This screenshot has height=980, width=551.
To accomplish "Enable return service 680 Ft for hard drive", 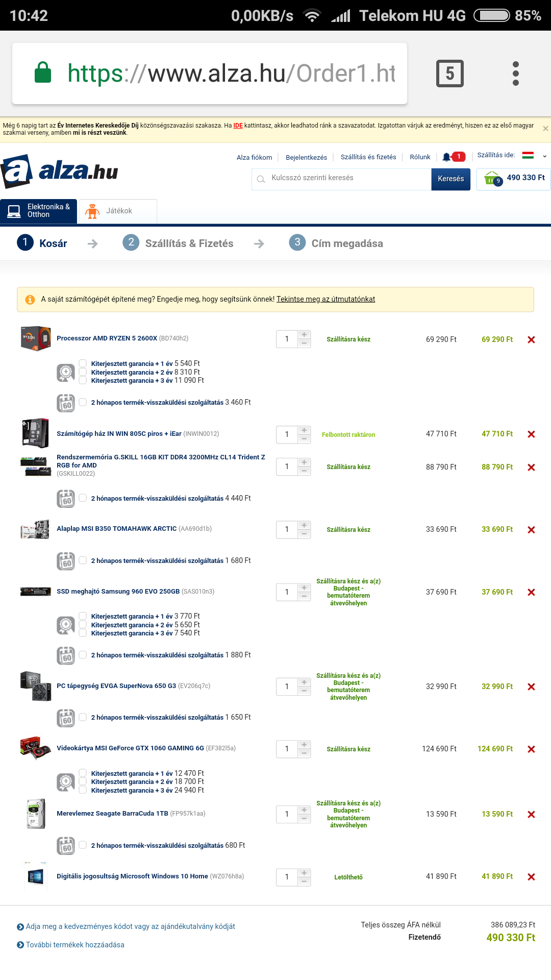I will pyautogui.click(x=83, y=845).
